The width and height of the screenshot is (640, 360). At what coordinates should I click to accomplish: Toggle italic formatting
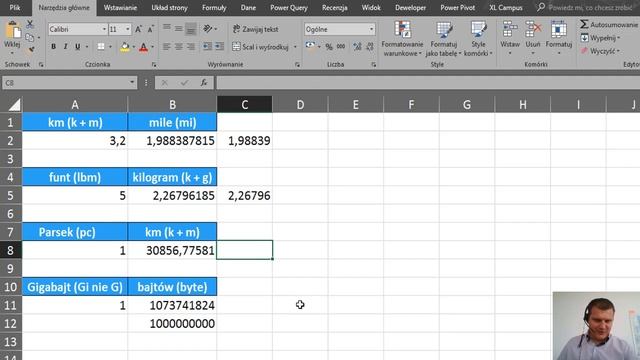(x=65, y=47)
